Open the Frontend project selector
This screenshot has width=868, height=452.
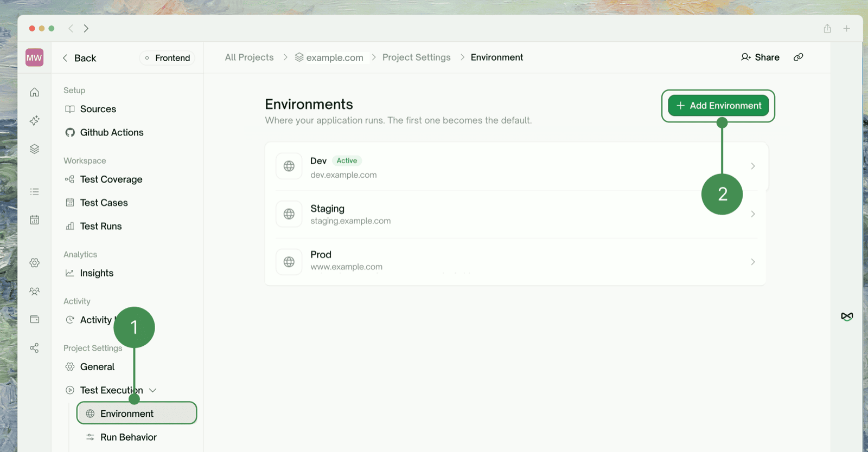(167, 58)
